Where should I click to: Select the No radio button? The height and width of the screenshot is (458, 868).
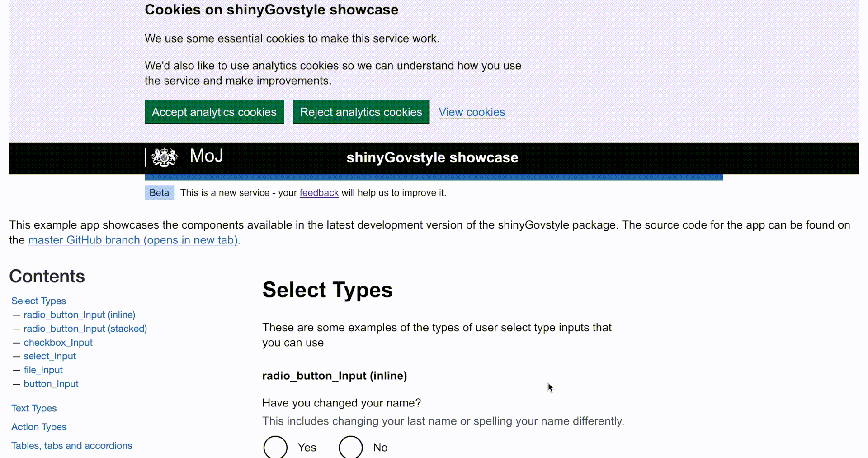point(351,447)
